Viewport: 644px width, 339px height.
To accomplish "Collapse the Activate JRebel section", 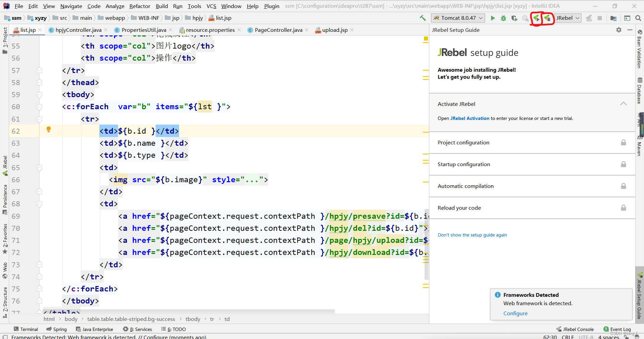I will point(623,104).
